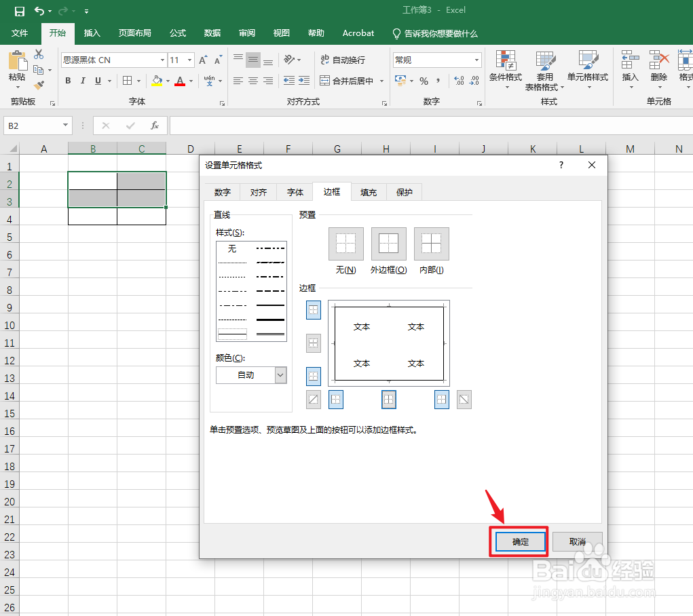Toggle the right border button

pyautogui.click(x=442, y=400)
